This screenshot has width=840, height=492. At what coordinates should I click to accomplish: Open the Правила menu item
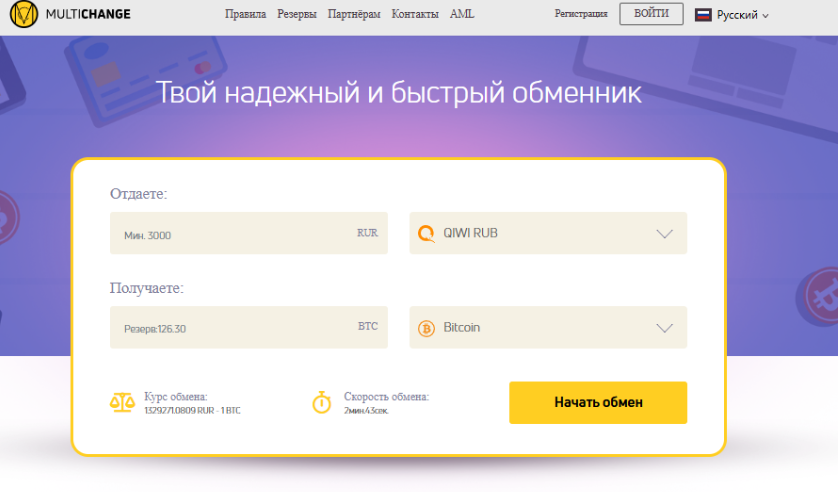(245, 14)
